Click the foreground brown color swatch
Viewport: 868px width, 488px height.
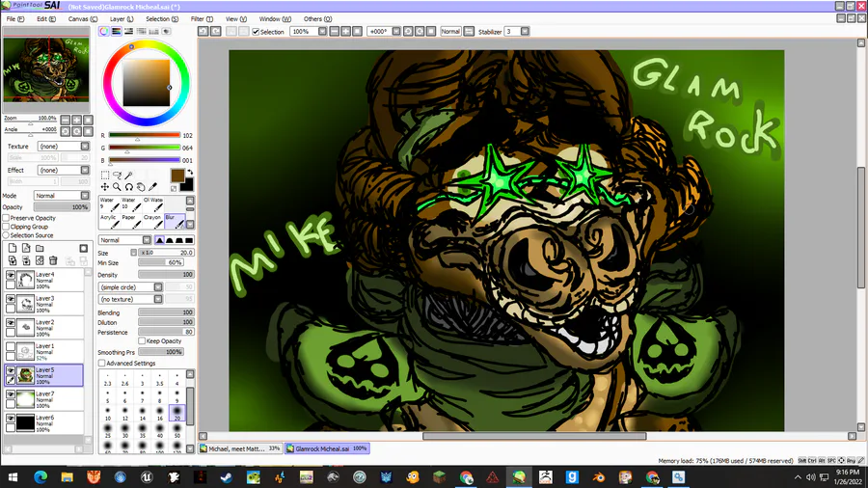177,176
